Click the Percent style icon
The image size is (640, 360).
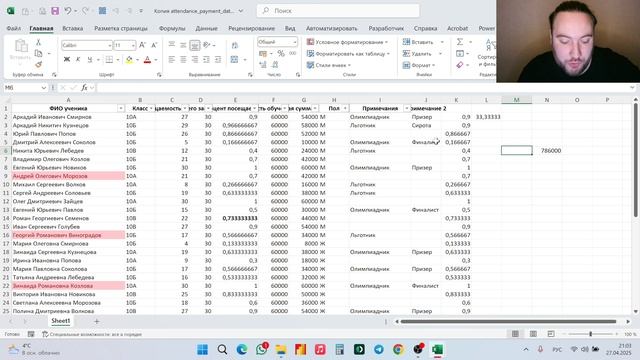[x=281, y=53]
